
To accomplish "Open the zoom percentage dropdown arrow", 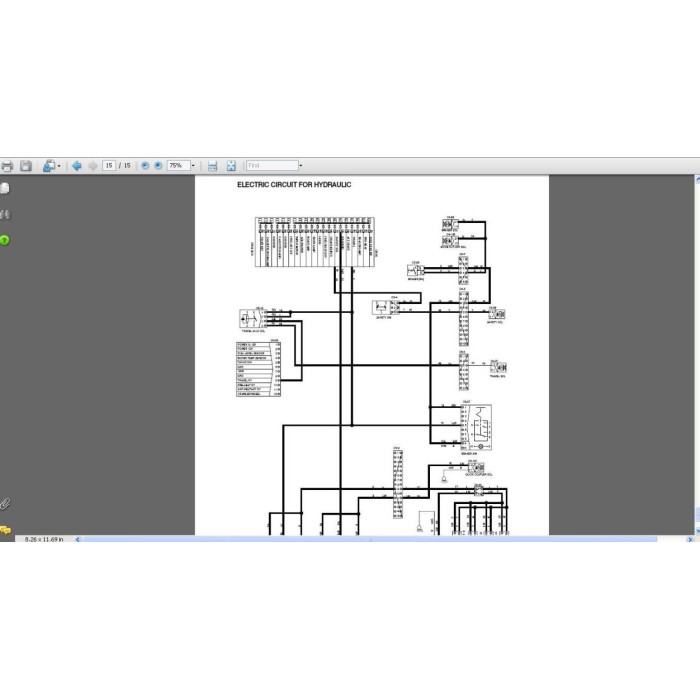I will pos(193,166).
